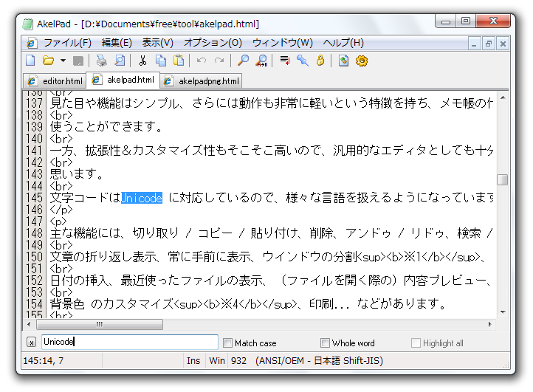Open the 編集(E) menu
The image size is (533, 392).
click(117, 43)
